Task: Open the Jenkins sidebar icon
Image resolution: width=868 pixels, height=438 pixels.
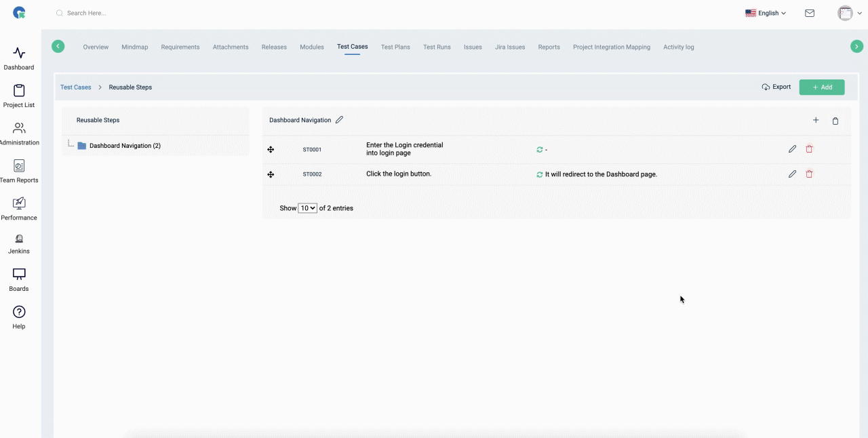Action: [19, 239]
